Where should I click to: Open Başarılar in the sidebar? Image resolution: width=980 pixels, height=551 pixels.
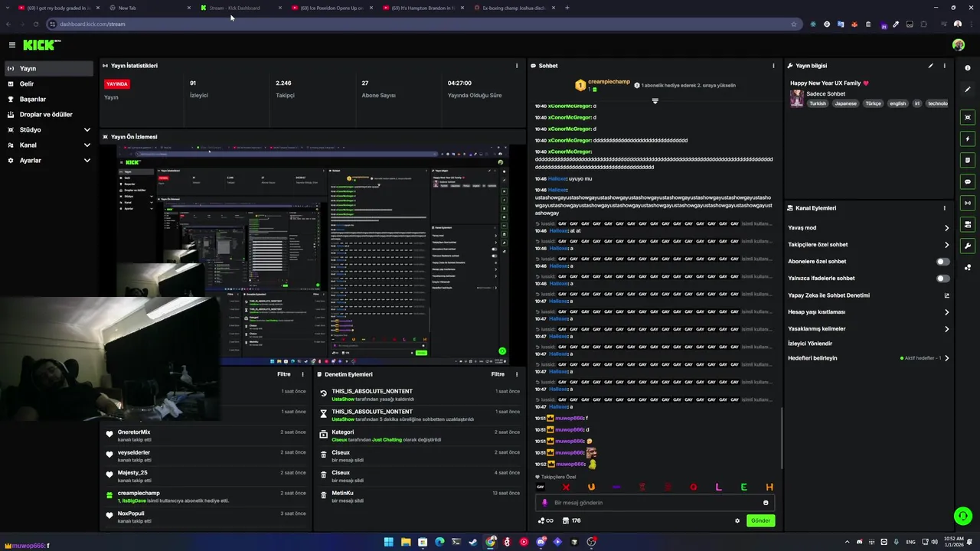pyautogui.click(x=49, y=99)
